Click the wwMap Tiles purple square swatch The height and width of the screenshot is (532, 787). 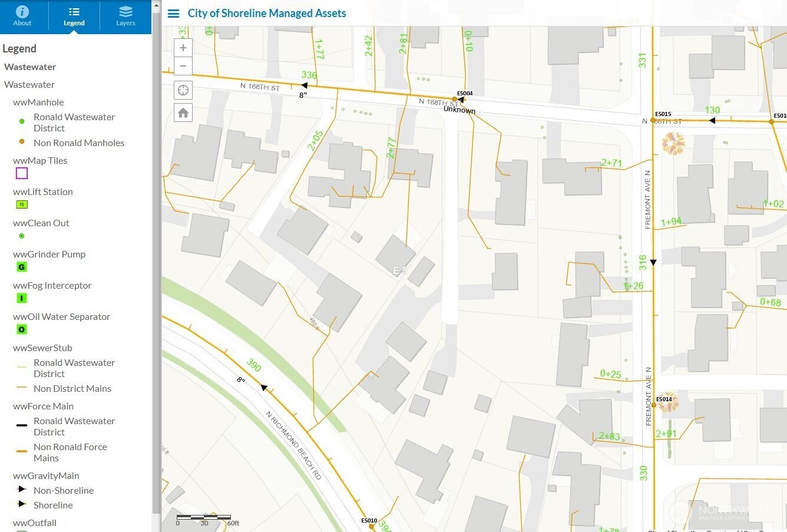(x=22, y=173)
